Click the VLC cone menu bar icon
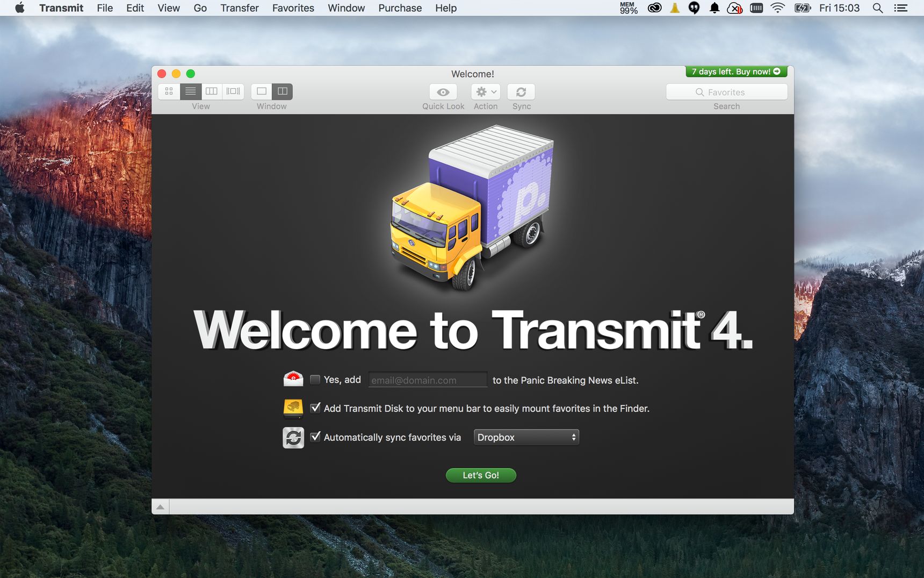The width and height of the screenshot is (924, 578). (675, 8)
